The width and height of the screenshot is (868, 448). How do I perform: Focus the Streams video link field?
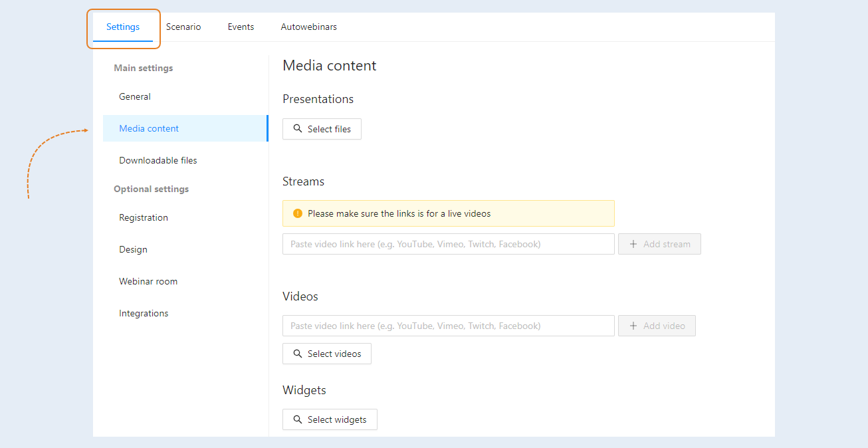coord(449,244)
